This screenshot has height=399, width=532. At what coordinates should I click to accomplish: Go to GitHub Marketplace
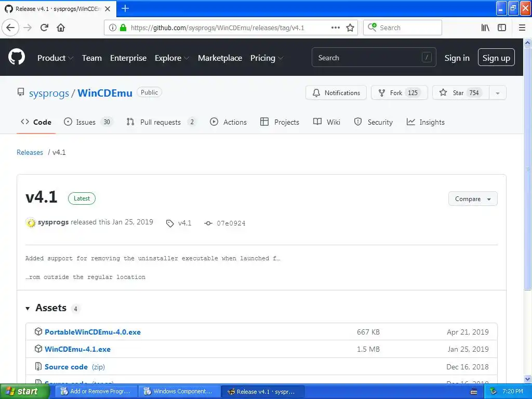(220, 58)
